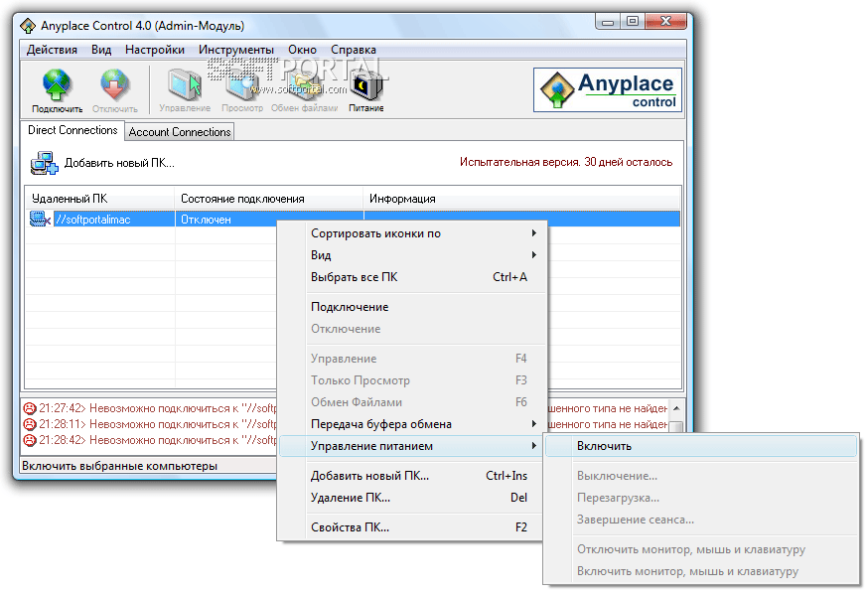868x597 pixels.
Task: Expand the Сортировать иконки по submenu
Action: (x=412, y=233)
